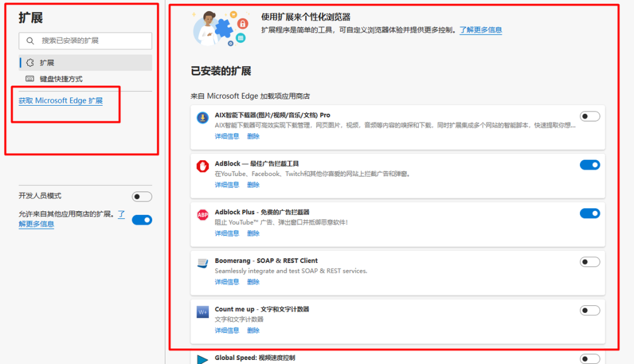Disable the AdBlock 最佳广告拦截工具 toggle
The width and height of the screenshot is (634, 364).
coord(590,165)
